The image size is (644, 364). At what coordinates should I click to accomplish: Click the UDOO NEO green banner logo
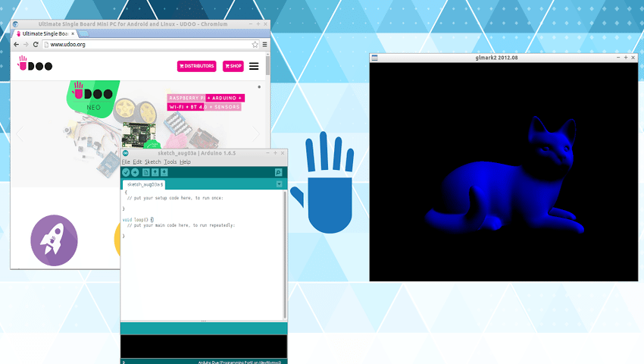[x=93, y=98]
